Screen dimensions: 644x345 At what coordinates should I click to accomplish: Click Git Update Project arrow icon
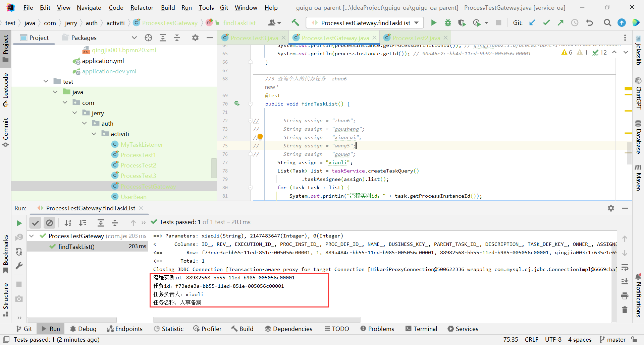pyautogui.click(x=532, y=23)
